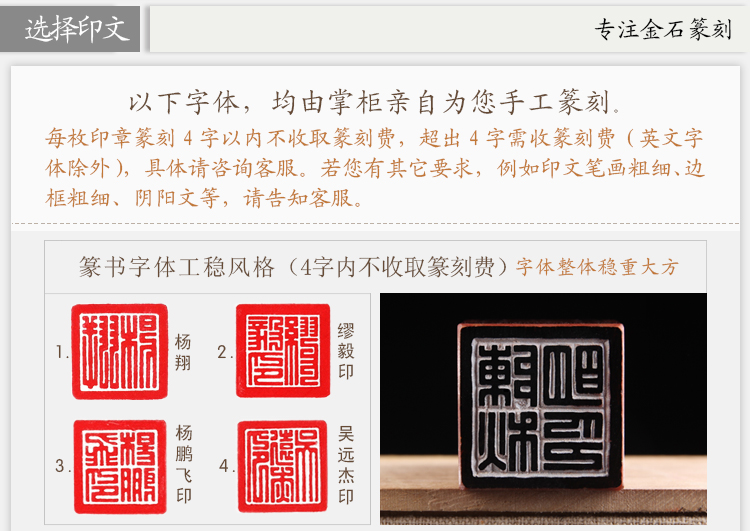750x531 pixels.
Task: Click the 杨鹏飞印 label beside seal 3
Action: 184,464
